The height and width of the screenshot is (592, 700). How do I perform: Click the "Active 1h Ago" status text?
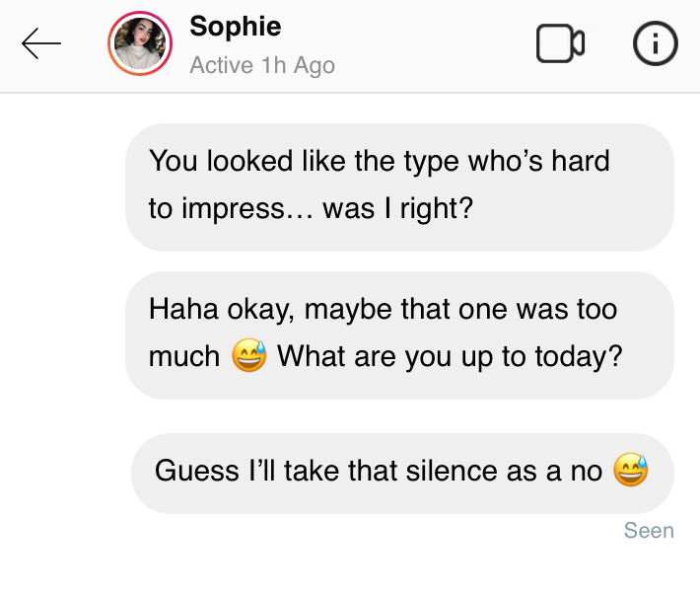tap(262, 65)
